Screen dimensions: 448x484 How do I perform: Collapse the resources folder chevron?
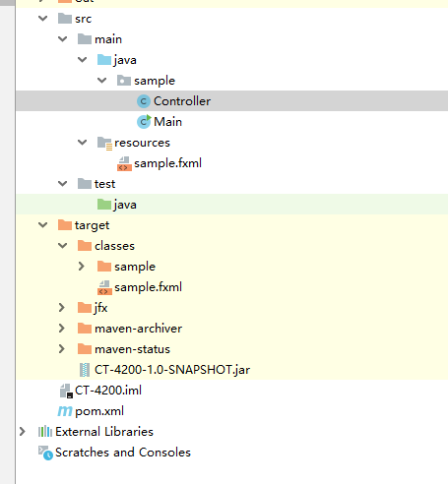click(x=82, y=143)
